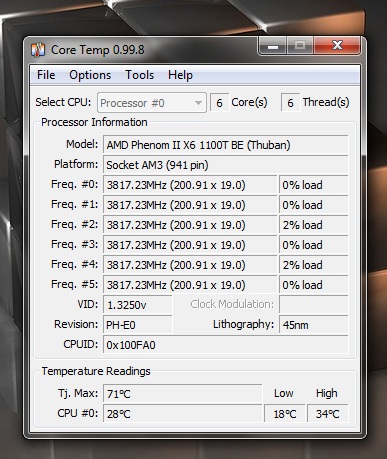This screenshot has height=459, width=387.
Task: Minimize the Core Temp window
Action: (273, 46)
